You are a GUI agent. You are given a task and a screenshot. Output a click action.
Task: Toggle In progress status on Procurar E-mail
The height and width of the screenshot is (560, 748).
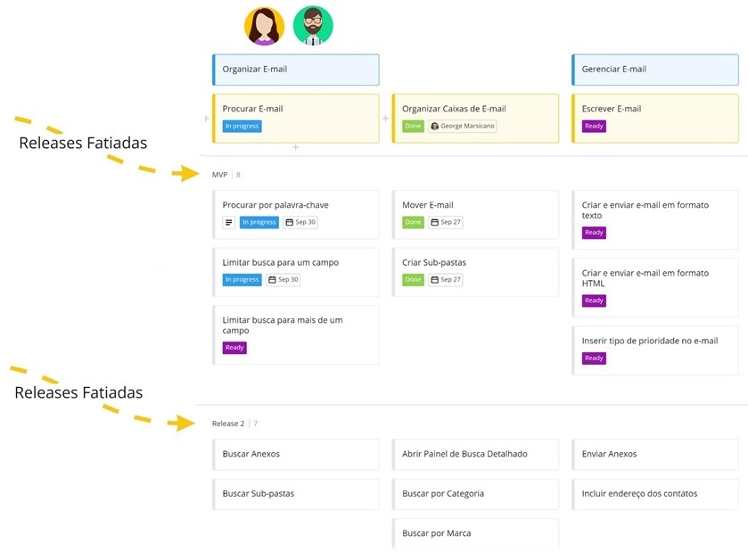pyautogui.click(x=242, y=126)
